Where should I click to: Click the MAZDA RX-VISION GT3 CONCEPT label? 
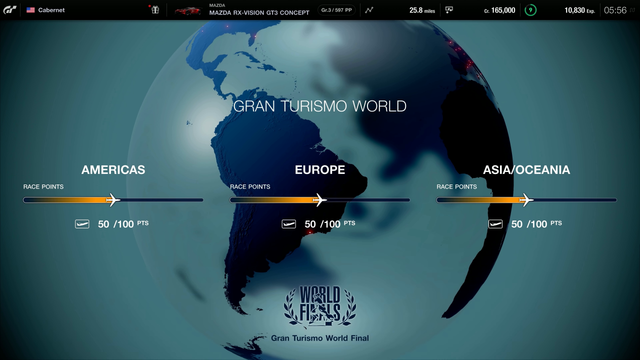tap(259, 13)
